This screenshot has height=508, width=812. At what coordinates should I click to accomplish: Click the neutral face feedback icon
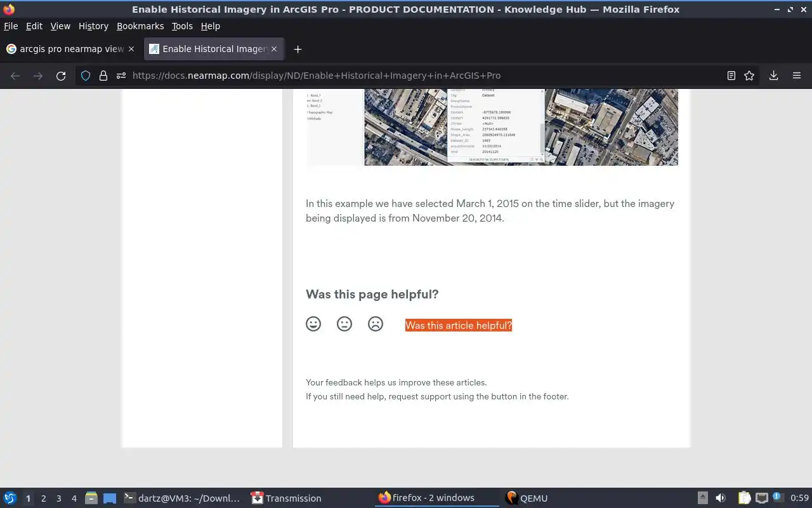click(x=344, y=324)
